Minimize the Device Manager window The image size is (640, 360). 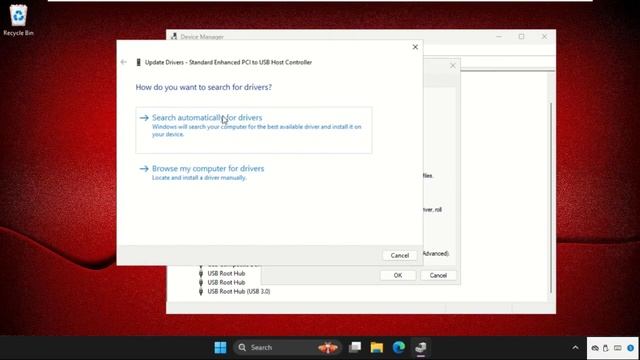pos(499,36)
